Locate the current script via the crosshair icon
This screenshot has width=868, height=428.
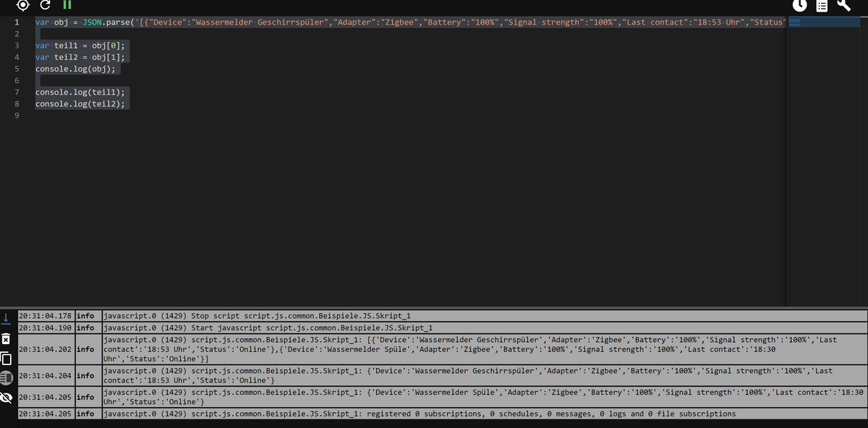pyautogui.click(x=22, y=5)
